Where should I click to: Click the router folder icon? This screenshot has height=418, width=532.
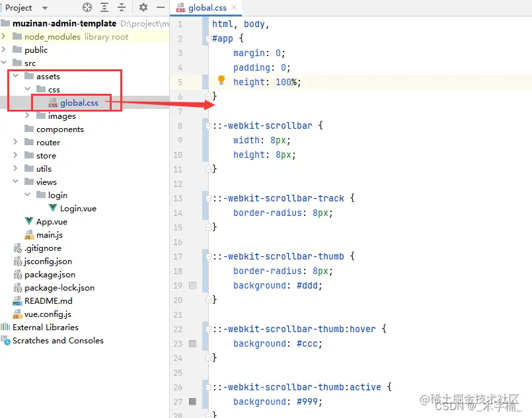click(x=29, y=142)
